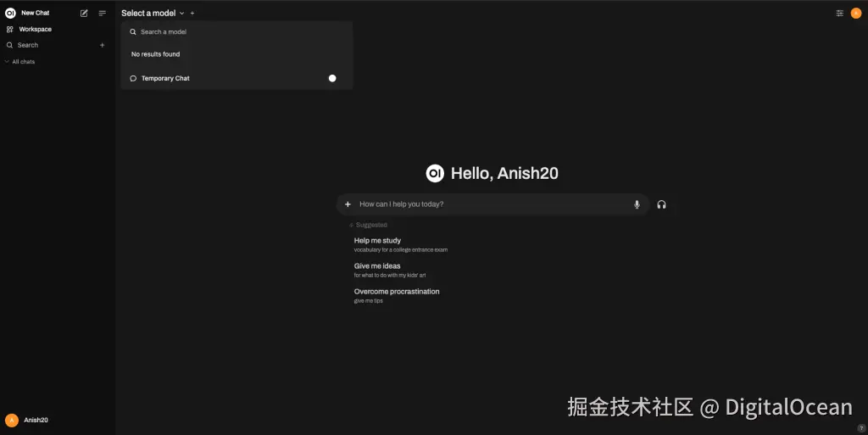Click the Temporary Chat chat bubble icon
The height and width of the screenshot is (435, 868).
[x=133, y=79]
